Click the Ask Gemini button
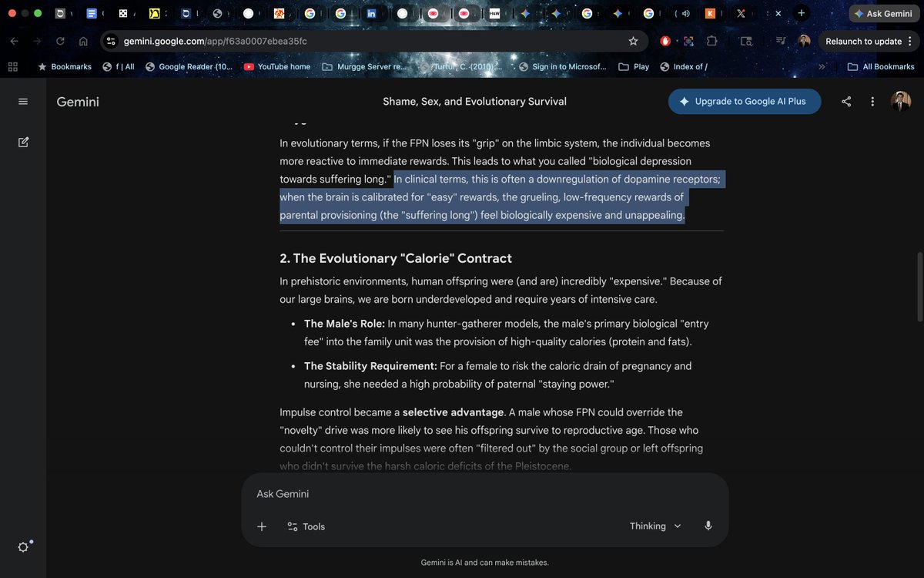Image resolution: width=924 pixels, height=578 pixels. tap(883, 14)
